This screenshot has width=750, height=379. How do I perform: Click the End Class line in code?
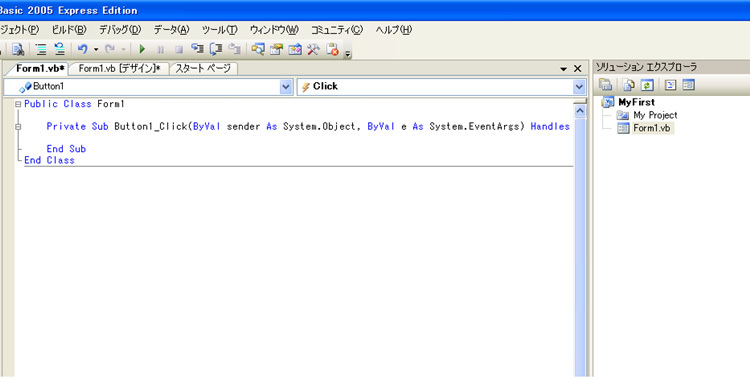click(49, 160)
